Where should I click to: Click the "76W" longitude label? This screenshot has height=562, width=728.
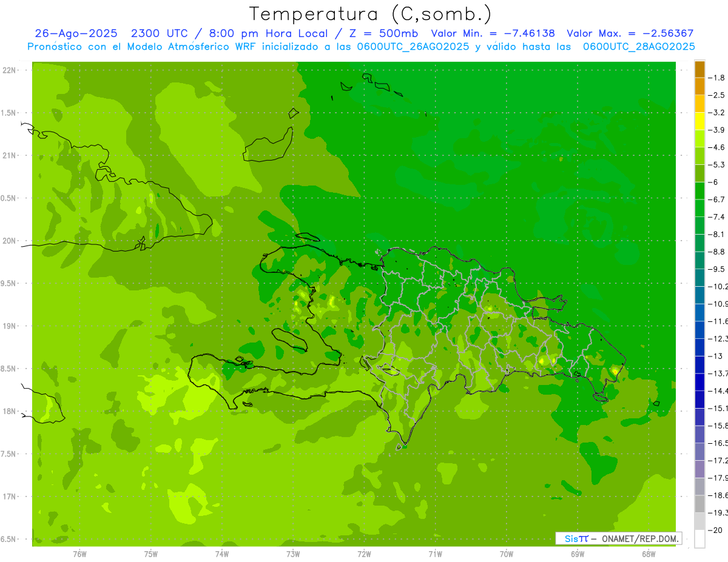click(x=79, y=554)
